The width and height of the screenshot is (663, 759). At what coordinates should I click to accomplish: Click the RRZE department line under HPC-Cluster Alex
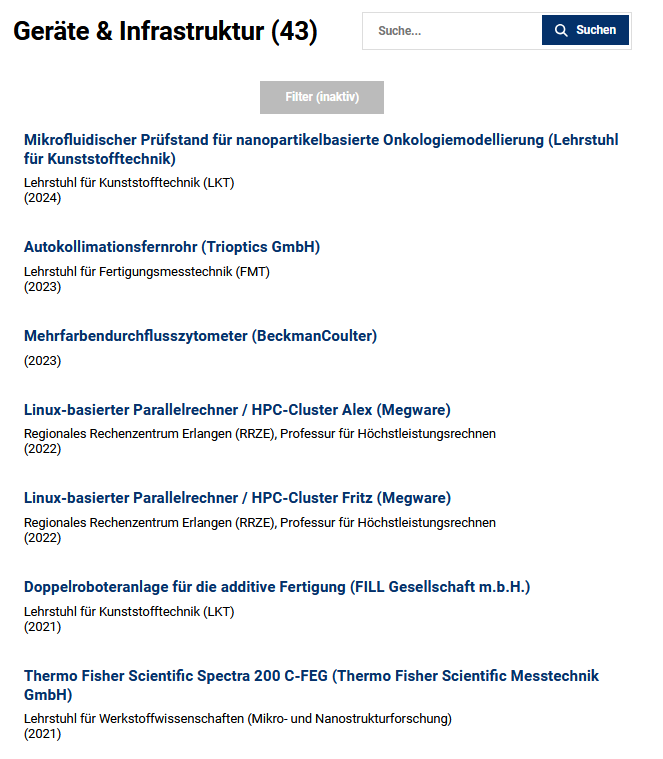(x=260, y=434)
